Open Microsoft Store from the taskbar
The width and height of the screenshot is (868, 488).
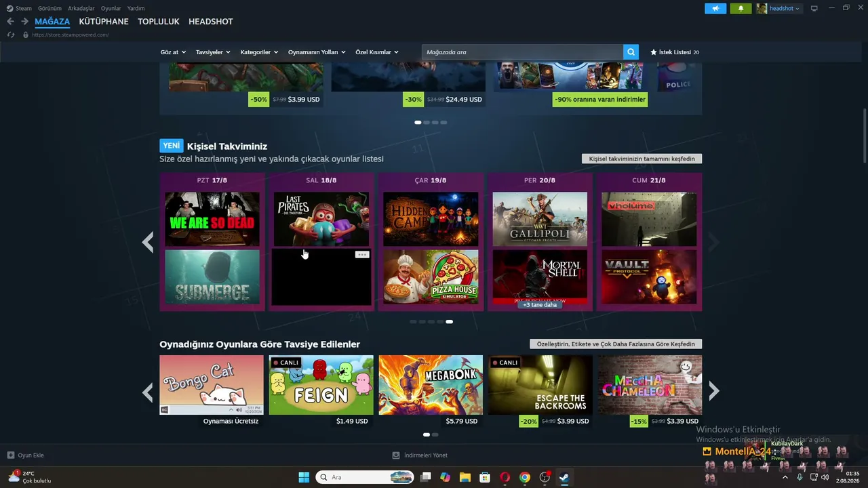[485, 477]
